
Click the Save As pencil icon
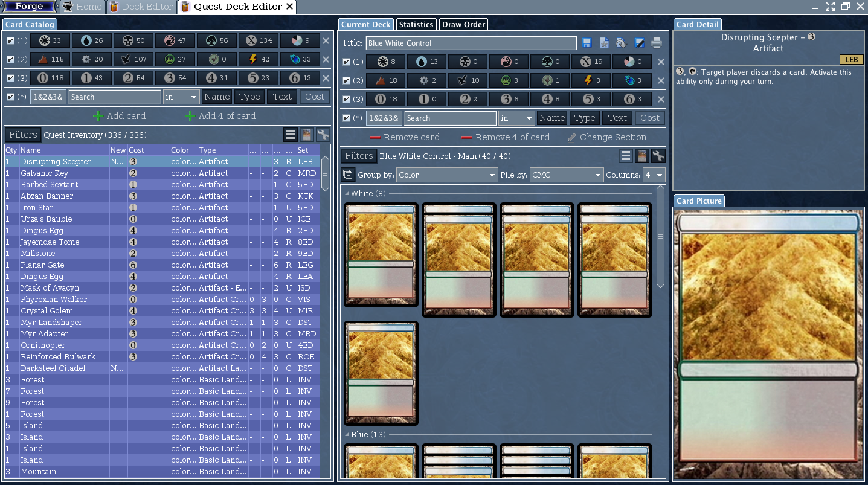click(x=639, y=43)
